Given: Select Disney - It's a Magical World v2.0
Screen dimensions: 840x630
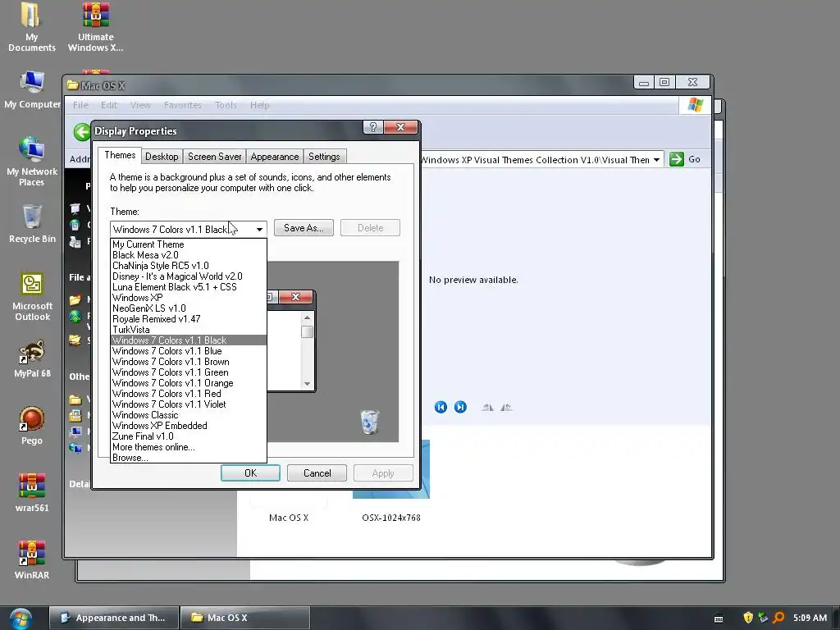Looking at the screenshot, I should pos(189,276).
